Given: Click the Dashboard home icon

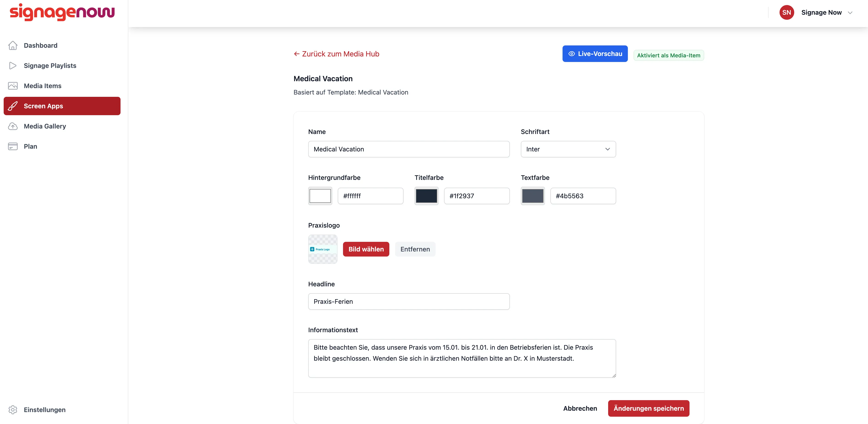Looking at the screenshot, I should point(13,45).
